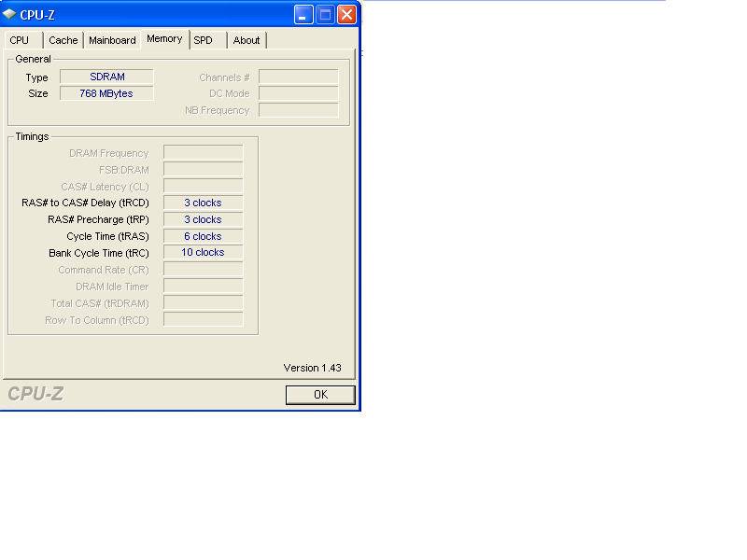Screen dimensions: 747x560
Task: Click the empty FSB:DRAM field
Action: click(x=203, y=169)
